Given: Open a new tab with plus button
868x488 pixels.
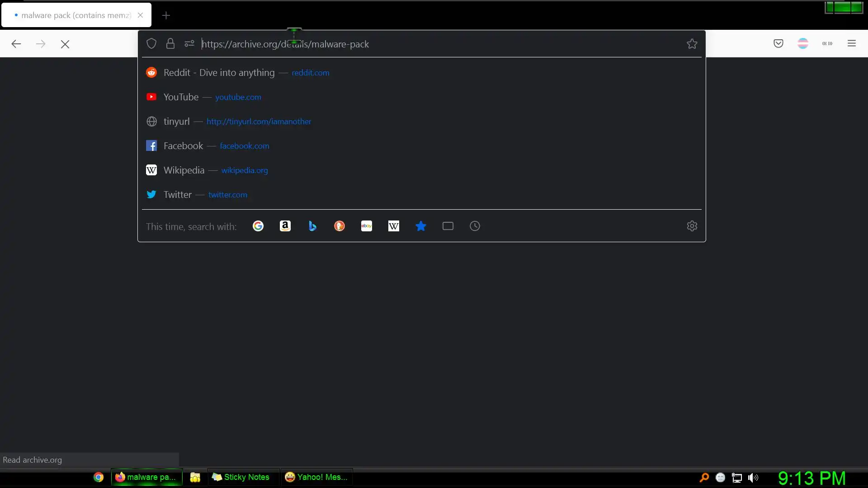Looking at the screenshot, I should coord(166,15).
